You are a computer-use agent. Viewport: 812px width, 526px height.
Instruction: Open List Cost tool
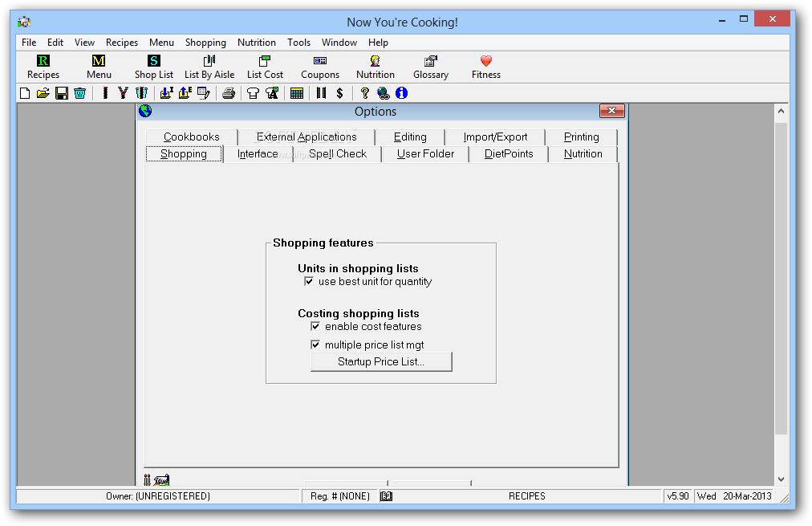pos(265,67)
